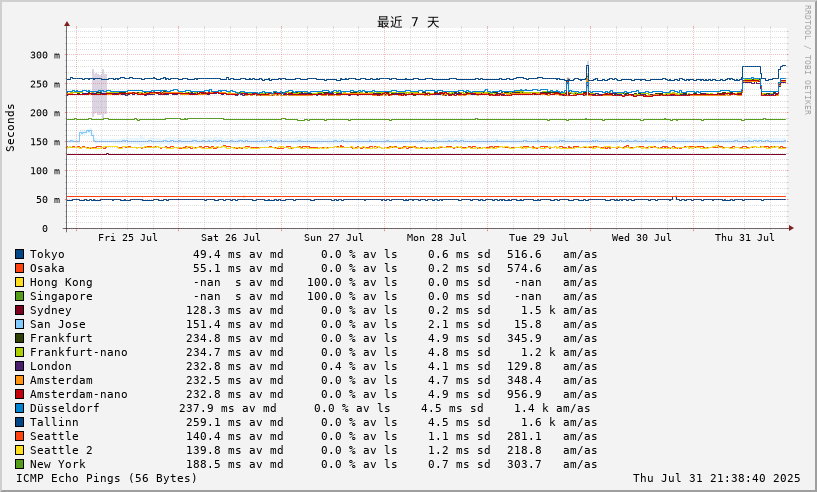Viewport: 817px width, 492px height.
Task: Click the Frankfurt legend color swatch
Action: [x=19, y=339]
